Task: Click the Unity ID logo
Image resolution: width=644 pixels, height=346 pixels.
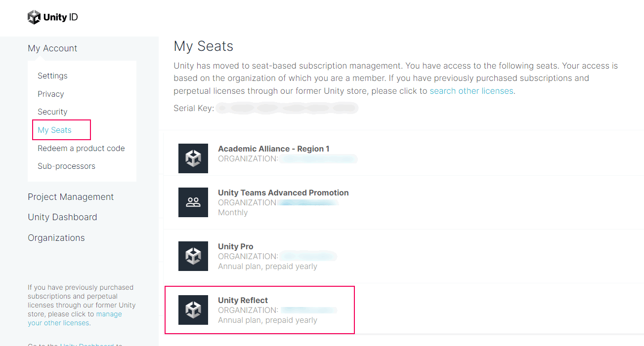Action: pos(53,17)
